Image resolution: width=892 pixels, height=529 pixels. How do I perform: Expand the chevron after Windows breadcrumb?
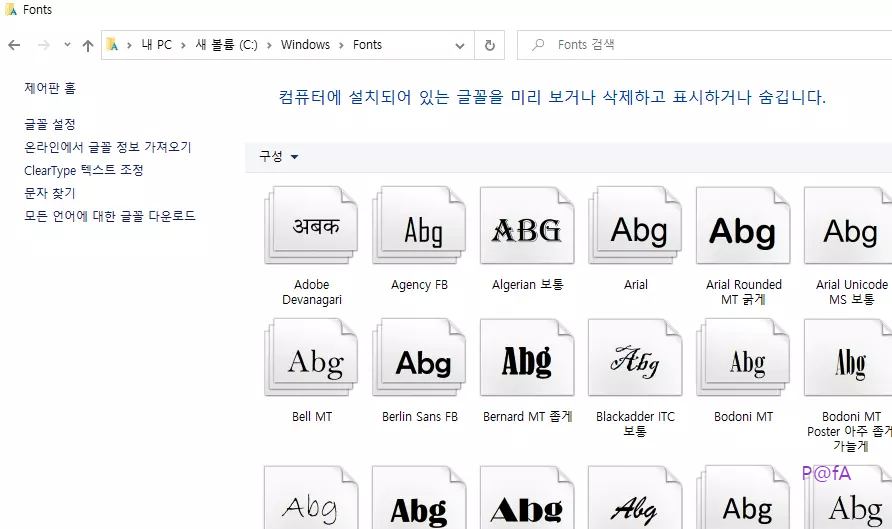pos(341,45)
